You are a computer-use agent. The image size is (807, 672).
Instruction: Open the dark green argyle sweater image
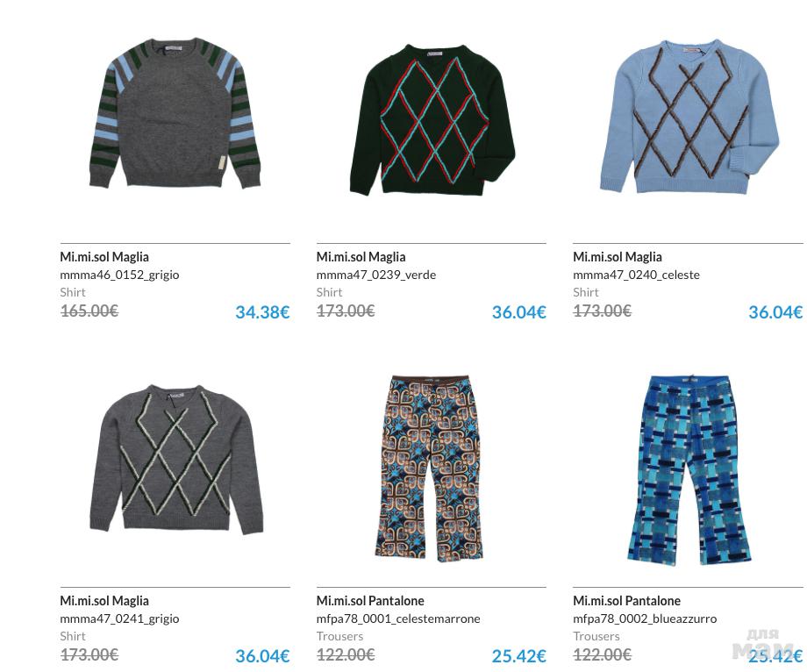point(432,119)
